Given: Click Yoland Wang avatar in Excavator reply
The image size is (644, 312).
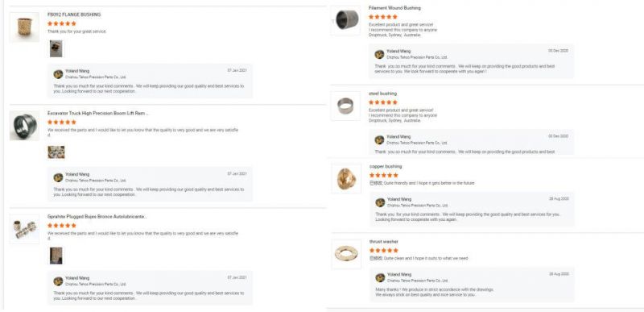Looking at the screenshot, I should pyautogui.click(x=58, y=177).
